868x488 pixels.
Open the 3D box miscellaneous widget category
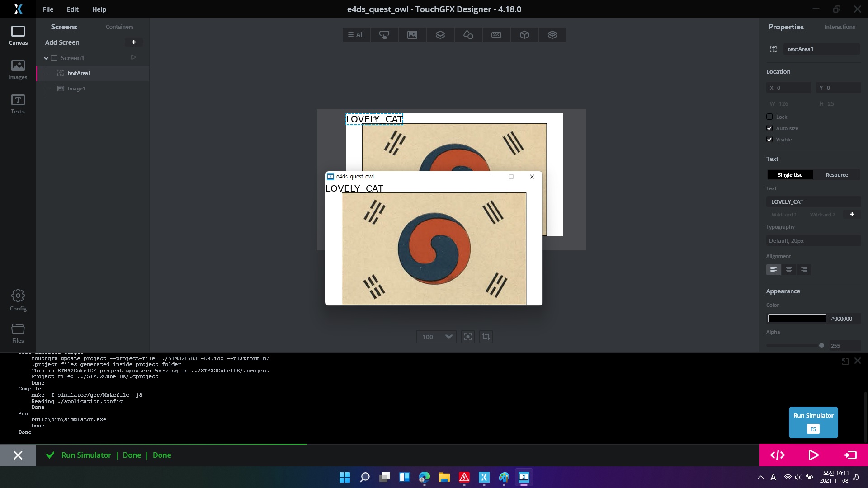tap(524, 35)
